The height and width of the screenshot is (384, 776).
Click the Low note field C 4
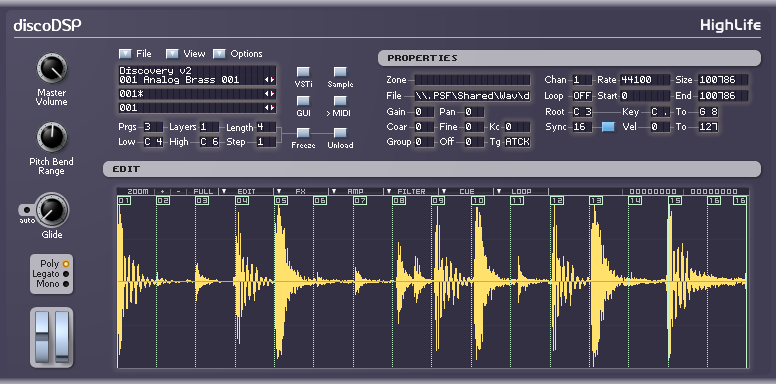pyautogui.click(x=153, y=142)
